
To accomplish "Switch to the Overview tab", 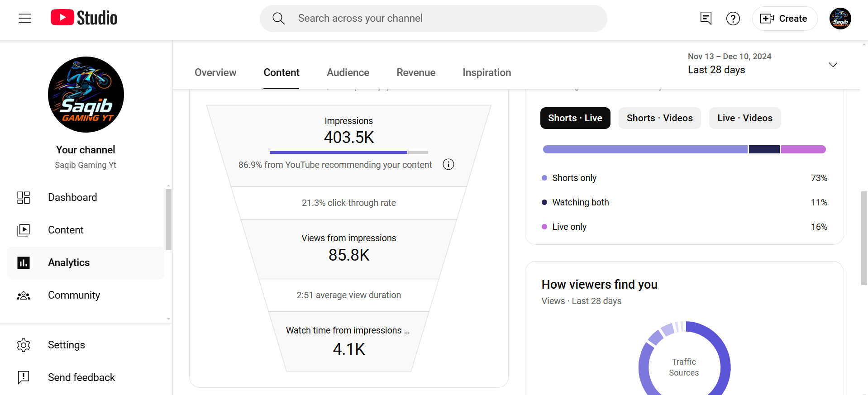I will (x=215, y=72).
